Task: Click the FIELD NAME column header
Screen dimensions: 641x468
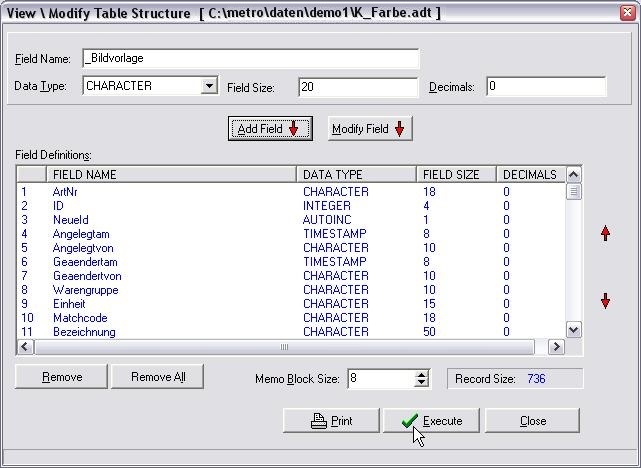Action: click(x=171, y=175)
